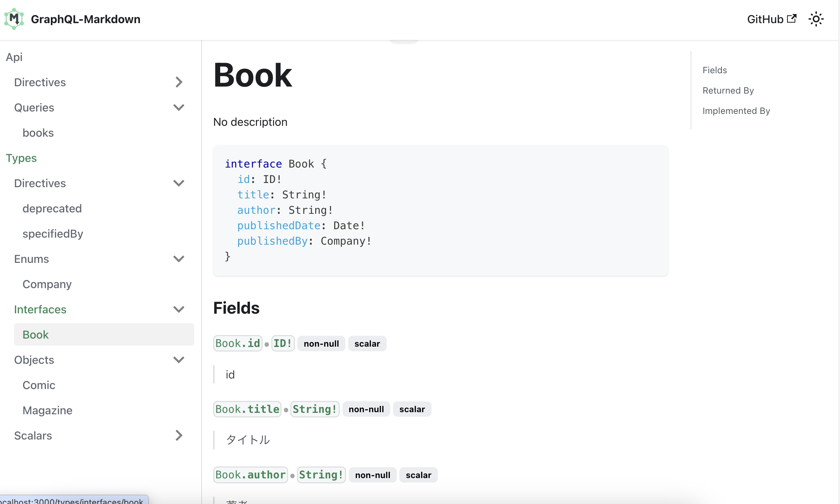Open the Comic object page
This screenshot has width=840, height=504.
click(x=39, y=385)
